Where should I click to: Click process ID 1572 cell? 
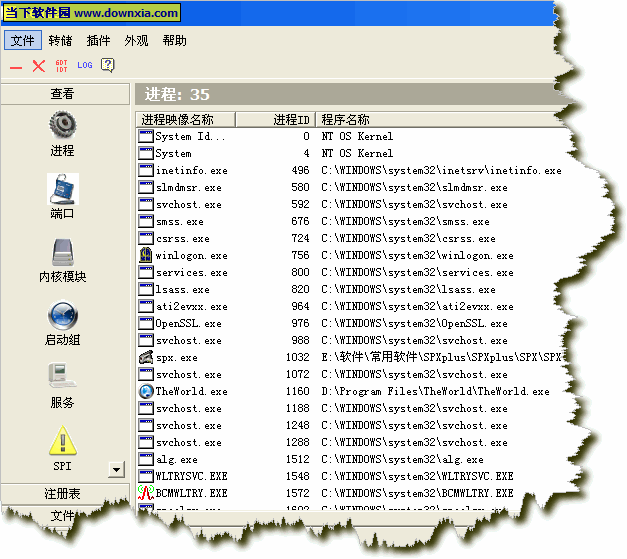coord(297,493)
